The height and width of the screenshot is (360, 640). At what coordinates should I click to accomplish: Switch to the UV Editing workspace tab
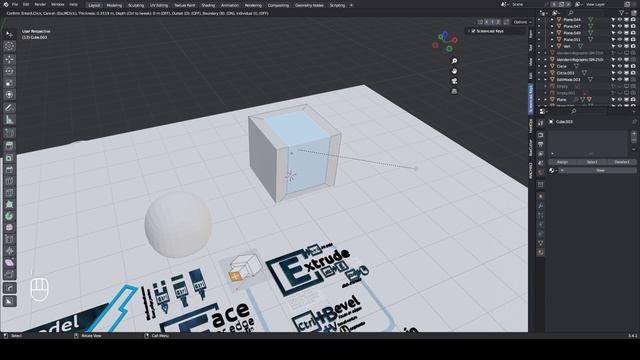[x=159, y=5]
